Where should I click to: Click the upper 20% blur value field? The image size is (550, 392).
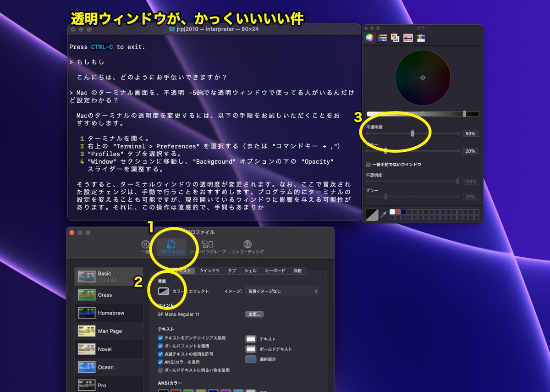470,151
